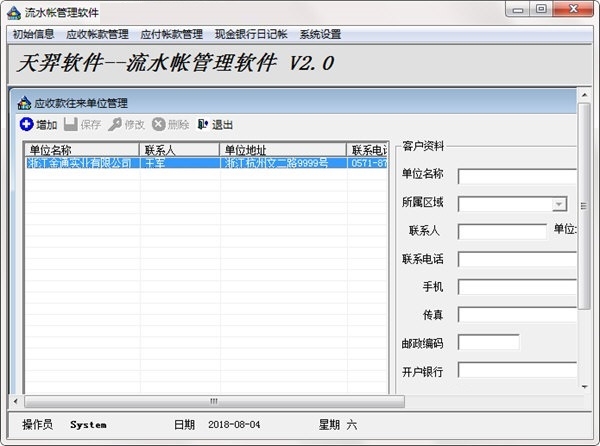Click the 增加 label in the toolbar
The height and width of the screenshot is (446, 600).
47,125
